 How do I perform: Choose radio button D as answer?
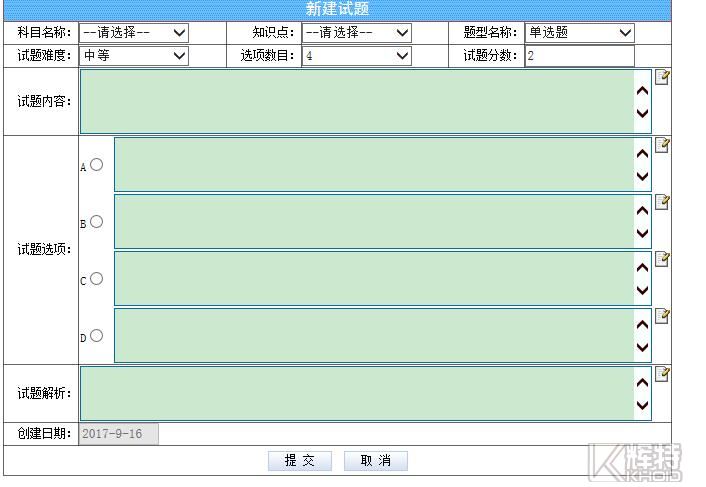coord(96,336)
